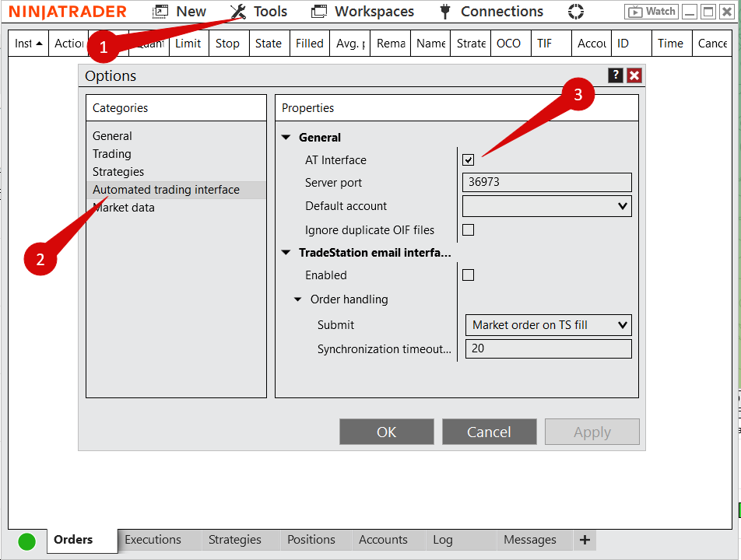Click the Synchronization timeout field
The image size is (741, 560).
548,348
